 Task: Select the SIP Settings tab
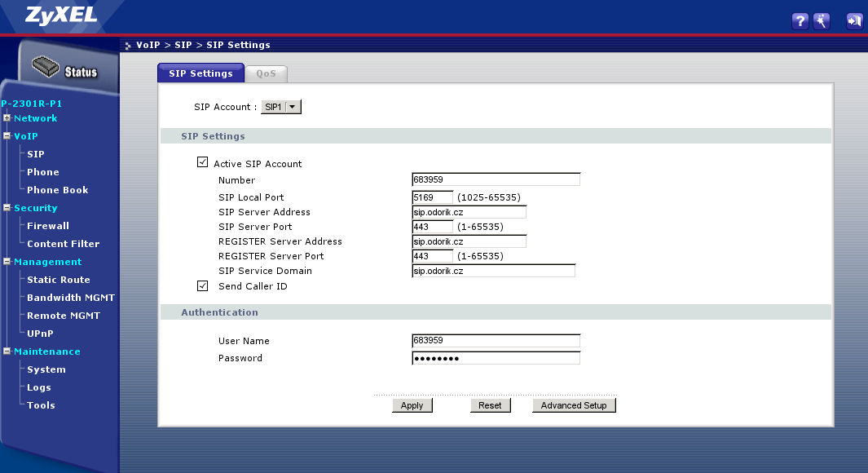[x=200, y=73]
